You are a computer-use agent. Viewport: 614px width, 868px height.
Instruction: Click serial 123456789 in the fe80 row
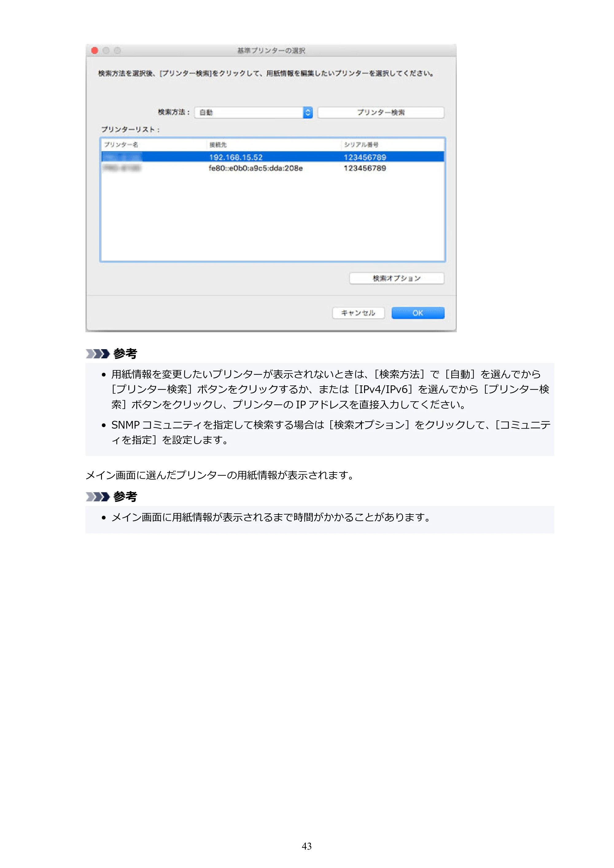click(x=365, y=168)
